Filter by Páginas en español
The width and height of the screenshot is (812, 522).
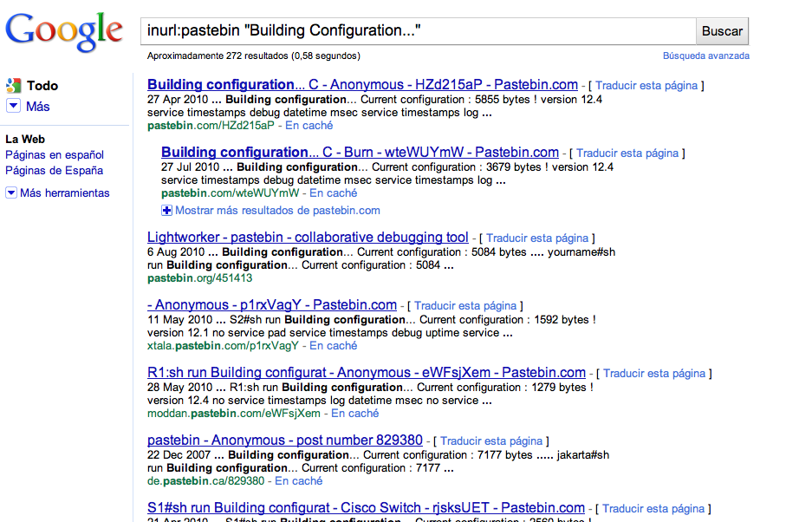coord(55,155)
